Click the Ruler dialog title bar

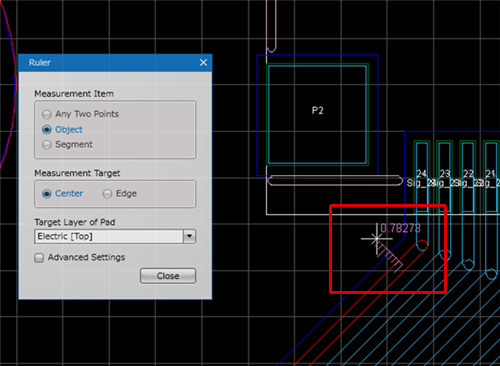pyautogui.click(x=115, y=63)
